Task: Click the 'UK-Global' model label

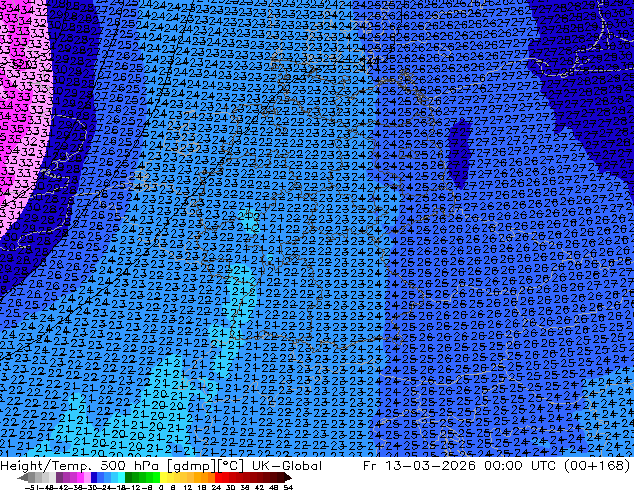Action: (x=287, y=466)
